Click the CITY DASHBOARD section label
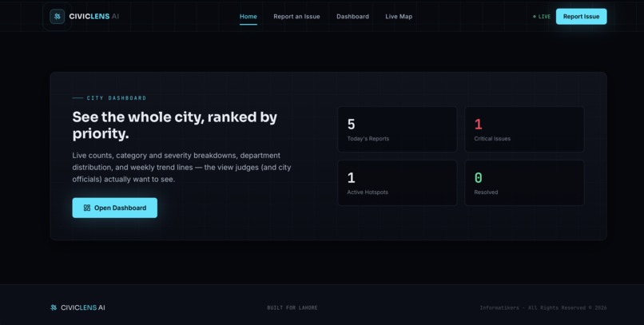The image size is (644, 325). click(116, 98)
